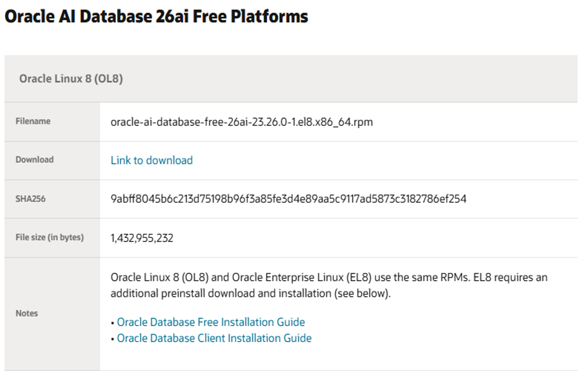Open the Oracle Database Free Installation Guide
Viewport: 588px width, 378px height.
click(x=211, y=322)
